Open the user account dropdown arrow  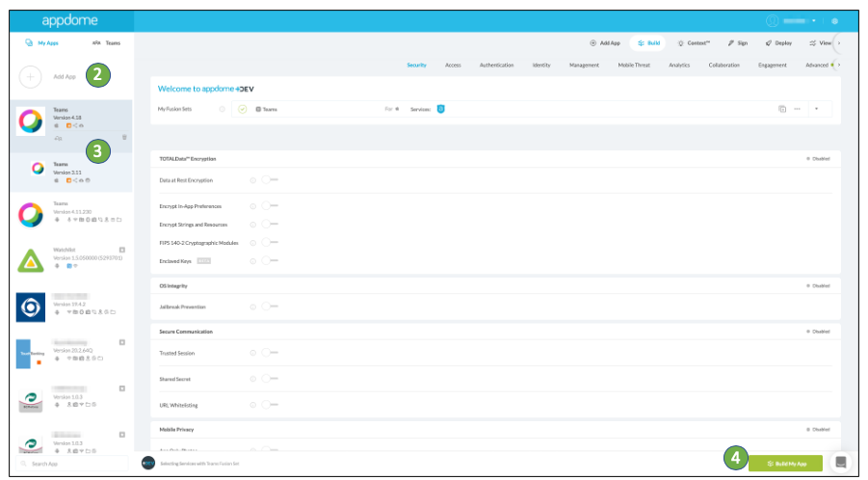tap(814, 21)
